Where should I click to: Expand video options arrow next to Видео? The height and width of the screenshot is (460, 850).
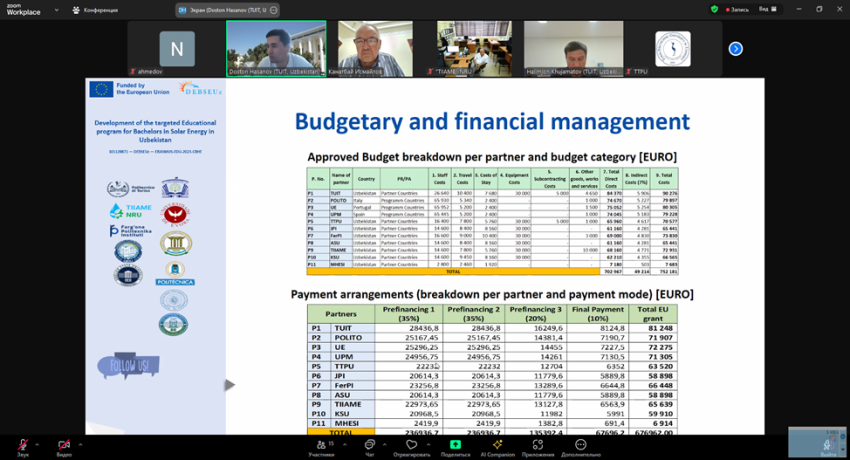(80, 444)
